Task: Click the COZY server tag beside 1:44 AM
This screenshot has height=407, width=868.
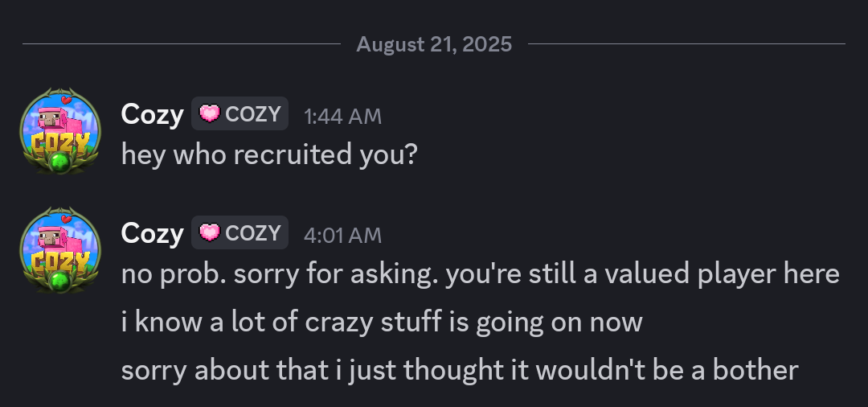Action: (x=240, y=113)
